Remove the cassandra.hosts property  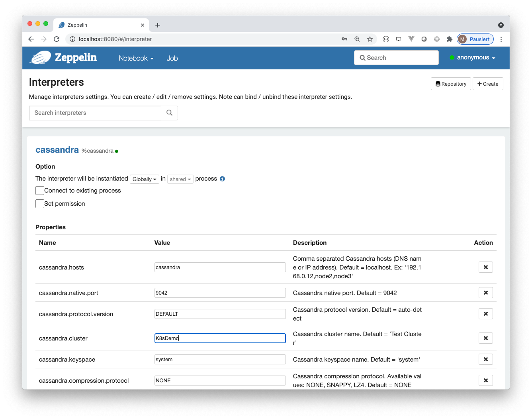[x=485, y=267]
